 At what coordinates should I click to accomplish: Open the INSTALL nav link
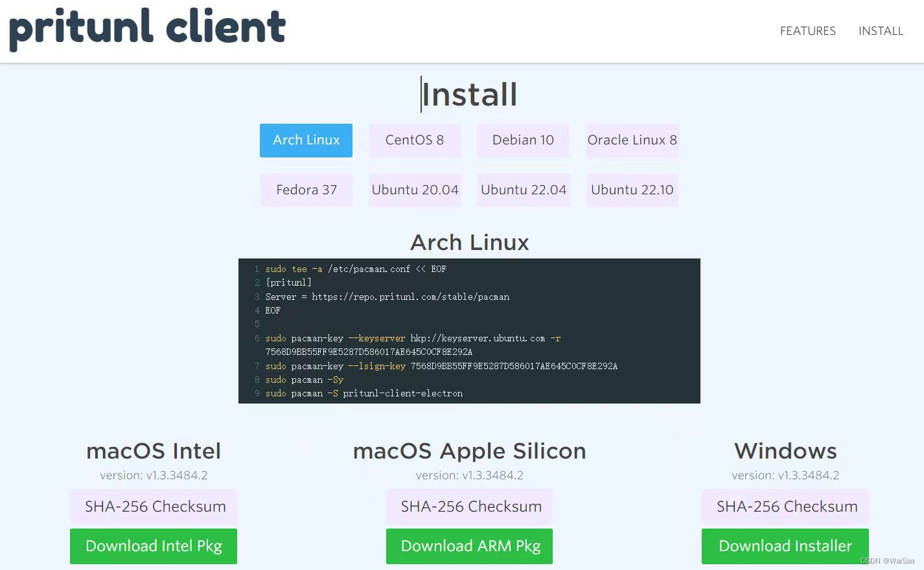[881, 31]
